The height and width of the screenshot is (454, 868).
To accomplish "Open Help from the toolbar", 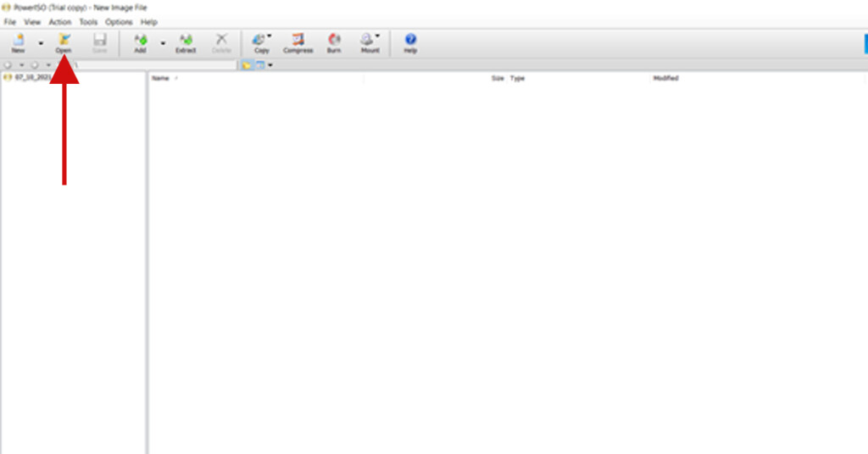I will pyautogui.click(x=410, y=42).
